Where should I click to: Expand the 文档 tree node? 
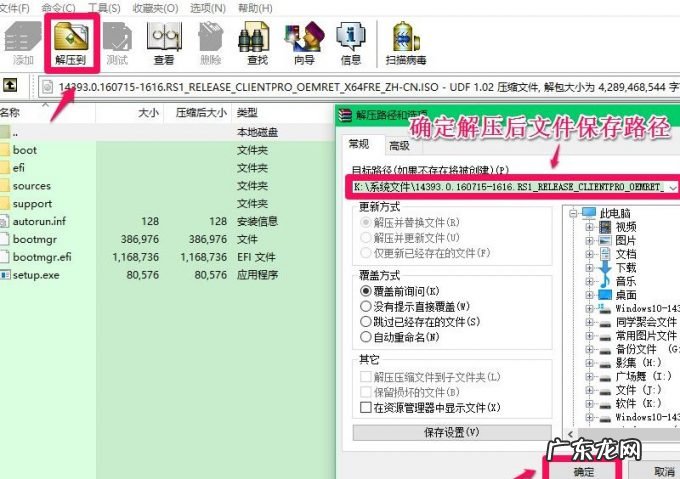589,254
